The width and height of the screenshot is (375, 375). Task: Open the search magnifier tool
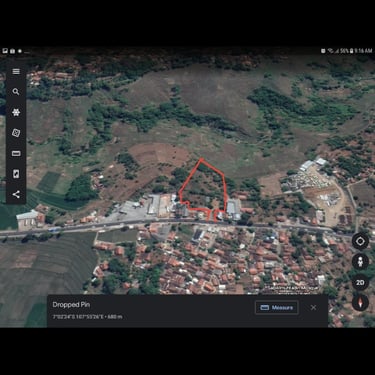[x=16, y=92]
